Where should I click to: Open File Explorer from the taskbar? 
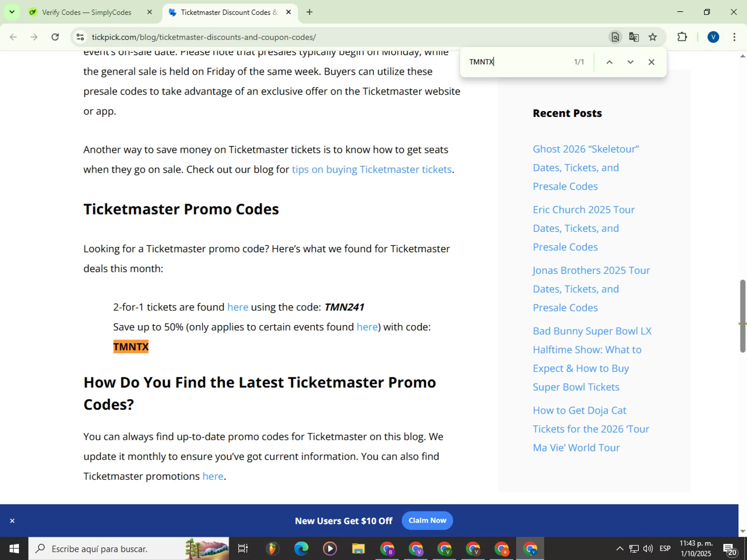[359, 549]
